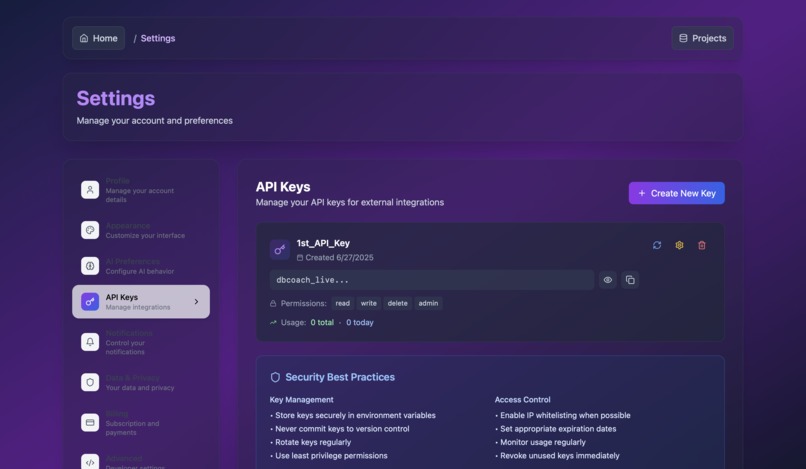Switch to Control your notifications section

141,342
